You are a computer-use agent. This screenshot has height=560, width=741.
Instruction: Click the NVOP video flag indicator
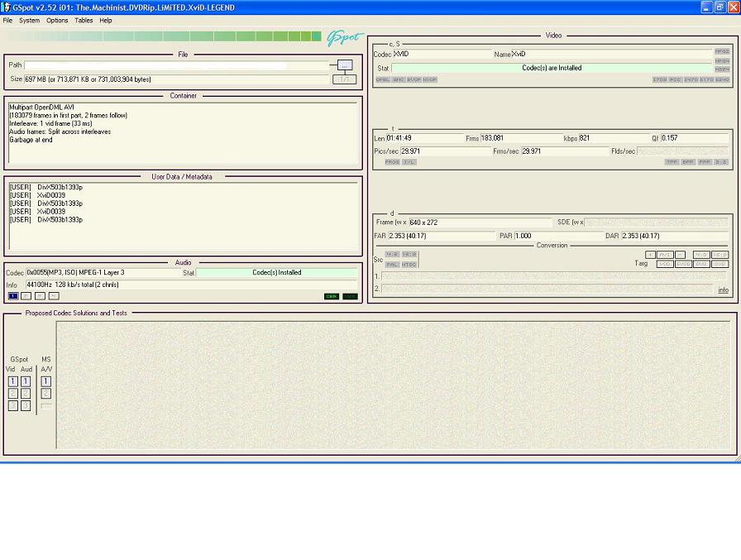coord(429,79)
